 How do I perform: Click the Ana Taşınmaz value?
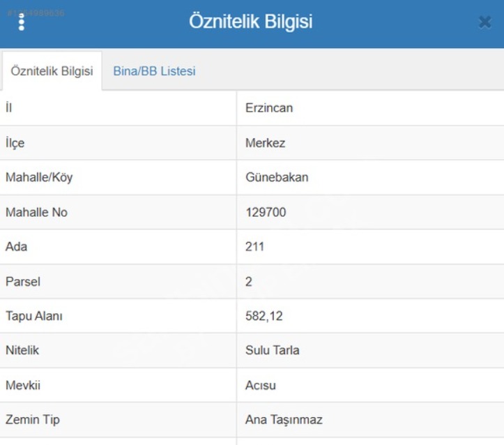coord(284,420)
